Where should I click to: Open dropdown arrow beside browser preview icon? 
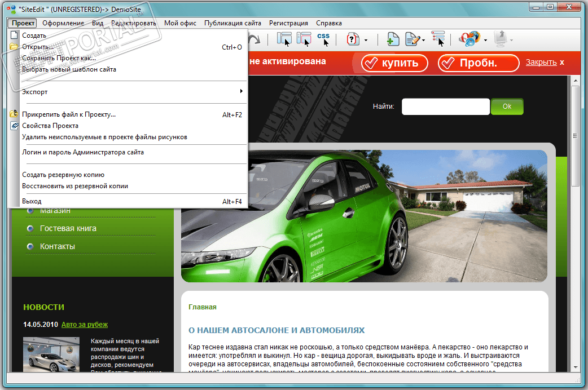point(485,40)
